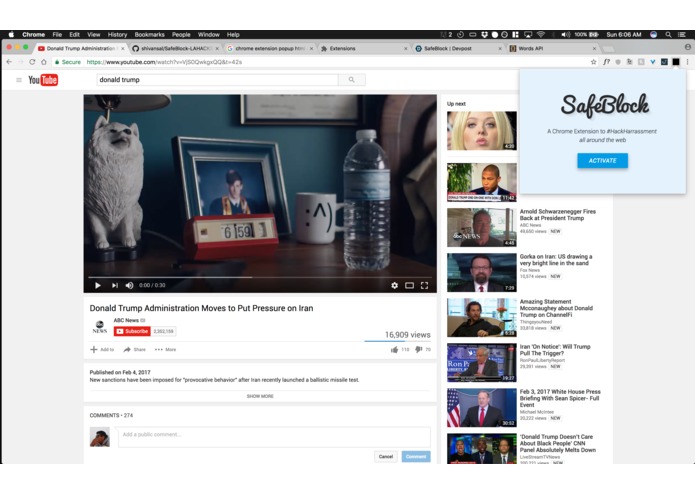
Task: Like the video with thumbs up
Action: pos(394,350)
